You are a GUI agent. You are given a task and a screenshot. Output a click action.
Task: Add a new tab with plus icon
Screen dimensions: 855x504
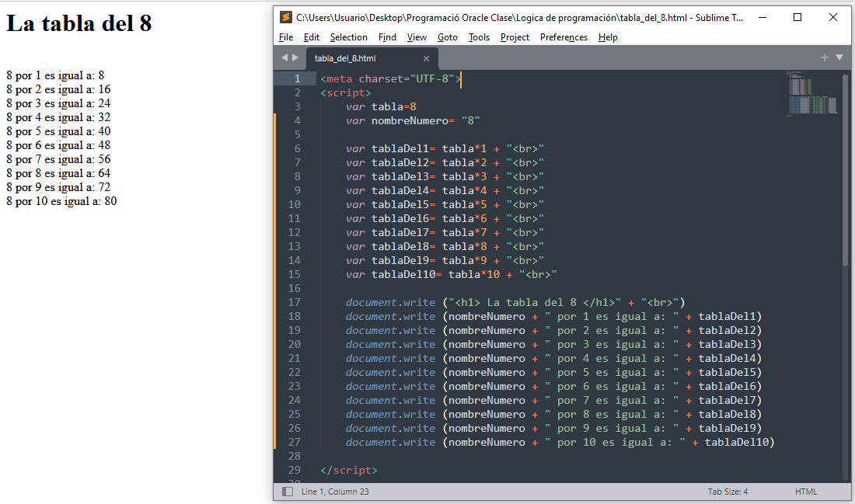click(824, 57)
